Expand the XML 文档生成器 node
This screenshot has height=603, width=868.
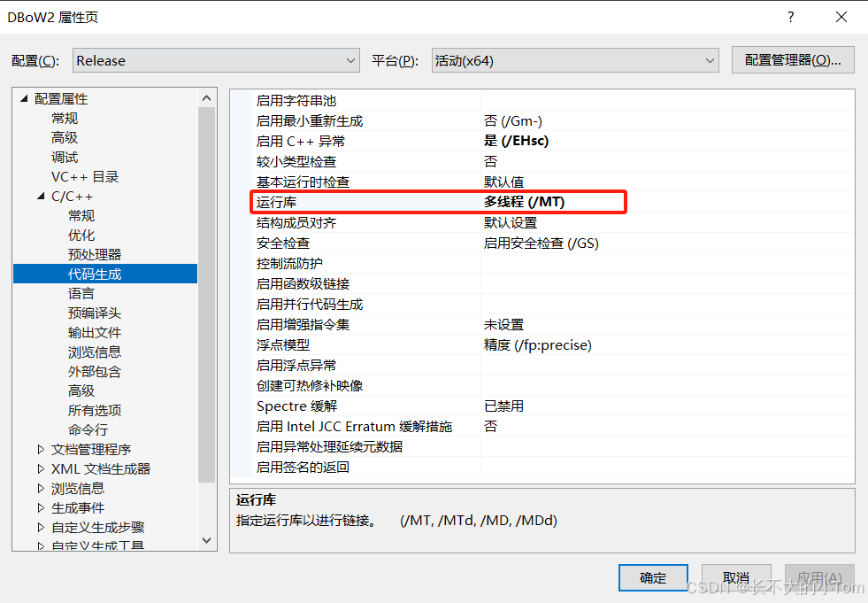click(41, 469)
